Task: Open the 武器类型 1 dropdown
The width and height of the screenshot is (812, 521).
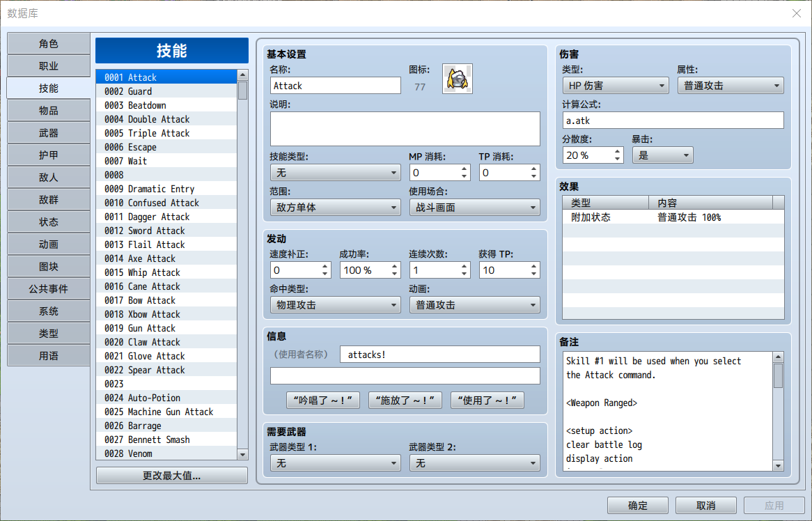Action: pos(335,463)
